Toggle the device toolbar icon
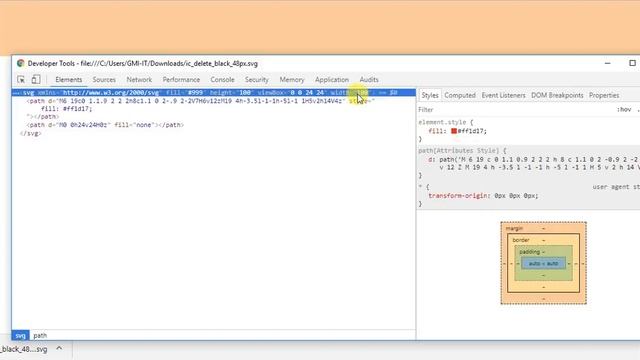Screen dimensions: 640x360 click(x=36, y=79)
